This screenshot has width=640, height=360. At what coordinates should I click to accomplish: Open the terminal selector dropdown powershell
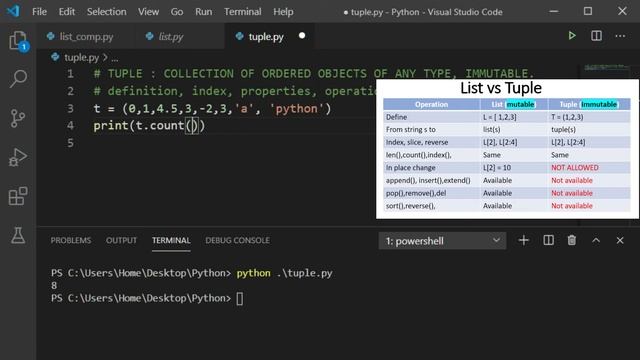[x=442, y=241]
